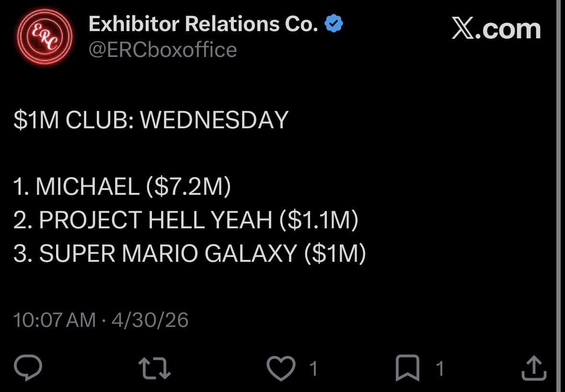The image size is (565, 392).
Task: Click the X.com logo watermark
Action: click(496, 30)
